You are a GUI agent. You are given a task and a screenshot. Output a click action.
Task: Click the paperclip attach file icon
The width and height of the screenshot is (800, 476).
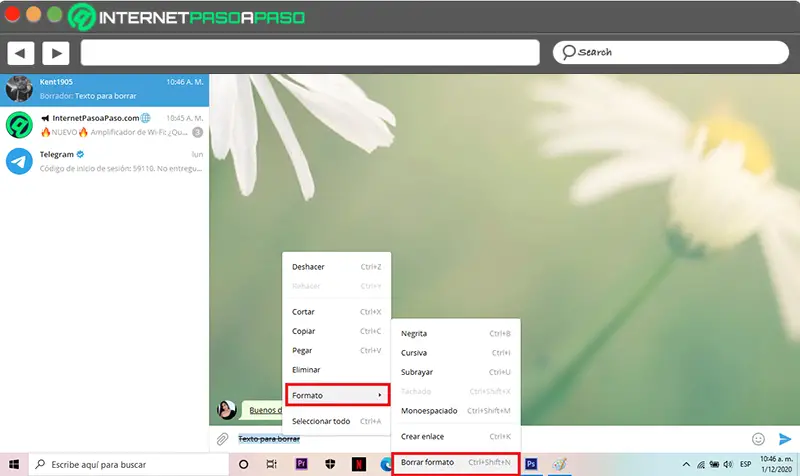(222, 439)
